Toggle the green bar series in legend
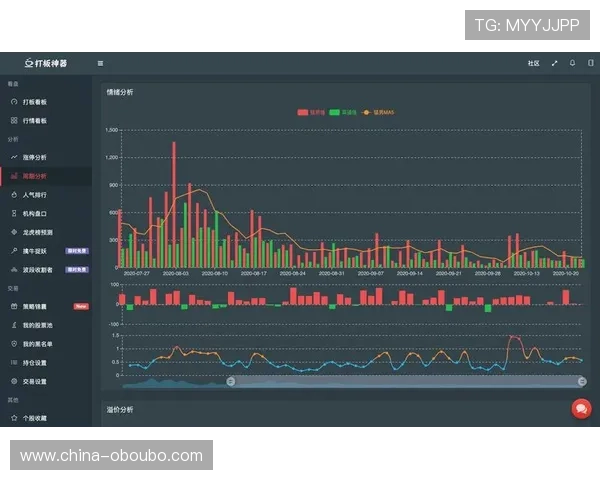Viewport: 600px width, 480px height. [343, 112]
